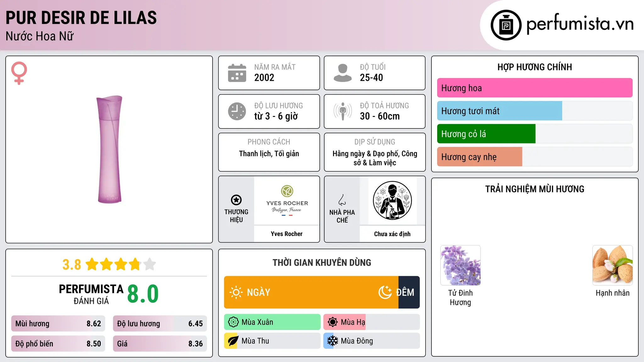
Task: Click the Độ phổ biến 8.50 score
Action: coord(58,344)
